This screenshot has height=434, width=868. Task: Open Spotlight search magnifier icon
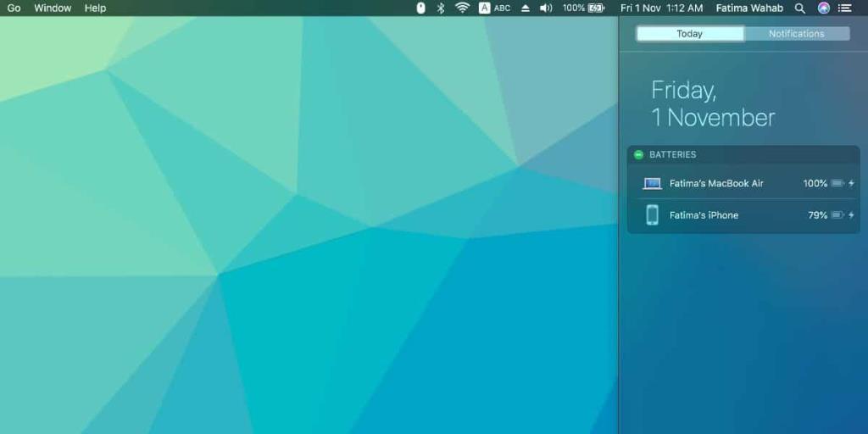800,8
